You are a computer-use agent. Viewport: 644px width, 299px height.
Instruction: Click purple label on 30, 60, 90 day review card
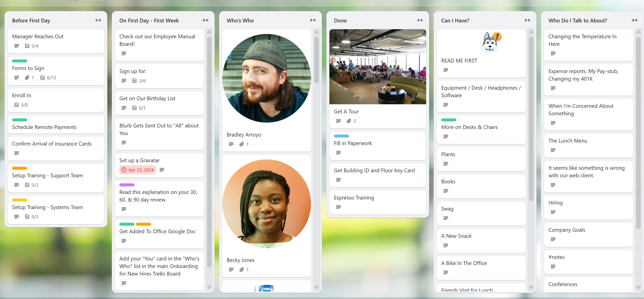tap(127, 185)
